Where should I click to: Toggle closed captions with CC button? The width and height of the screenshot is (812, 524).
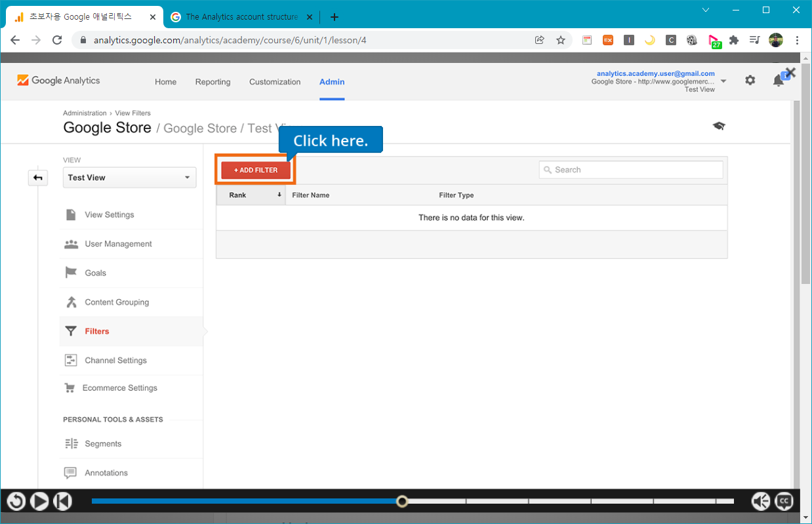point(784,502)
